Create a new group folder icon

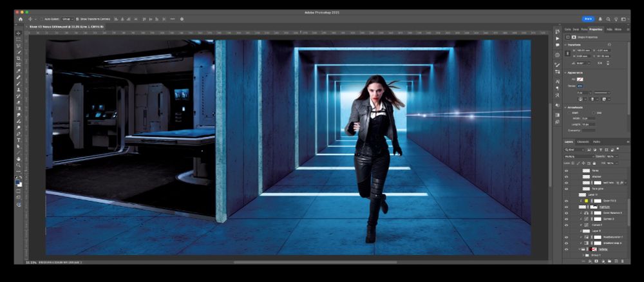point(609,261)
